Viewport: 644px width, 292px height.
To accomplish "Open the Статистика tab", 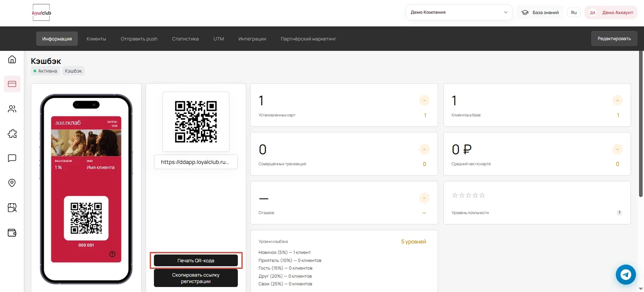I will pyautogui.click(x=186, y=39).
